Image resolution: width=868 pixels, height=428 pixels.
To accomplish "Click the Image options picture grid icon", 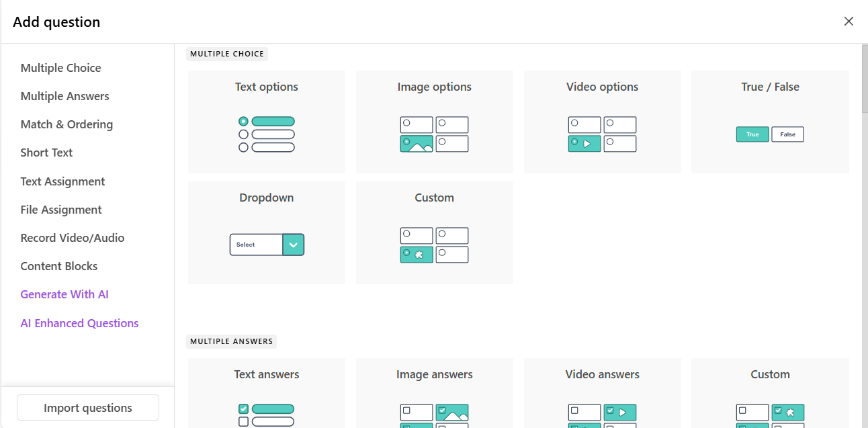I will pyautogui.click(x=434, y=134).
